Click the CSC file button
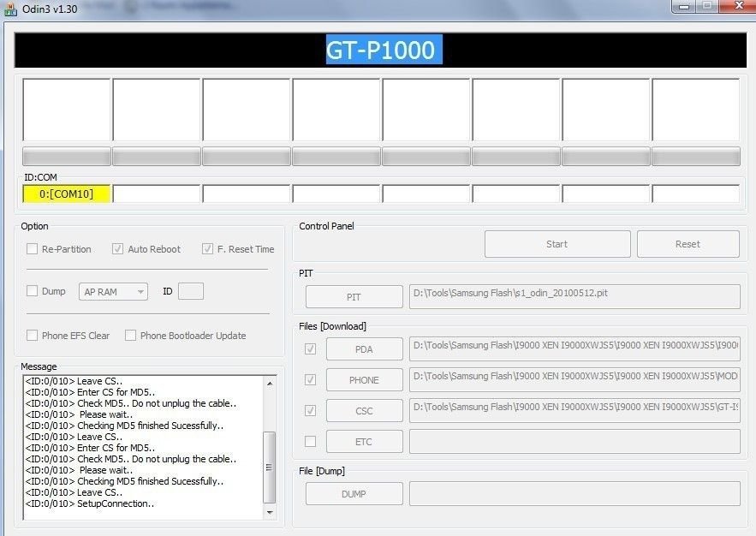 [x=365, y=411]
